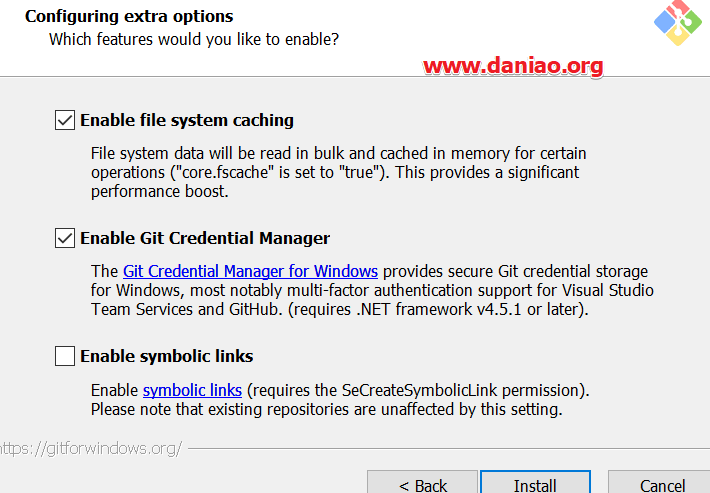Start installation with the Install button

pos(535,483)
